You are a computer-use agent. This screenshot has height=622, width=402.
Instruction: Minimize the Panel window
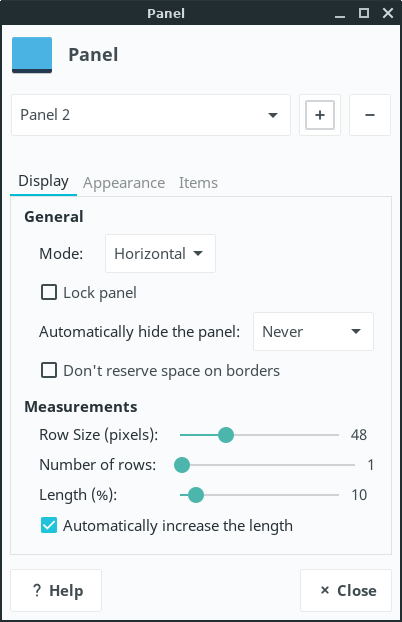(x=340, y=13)
